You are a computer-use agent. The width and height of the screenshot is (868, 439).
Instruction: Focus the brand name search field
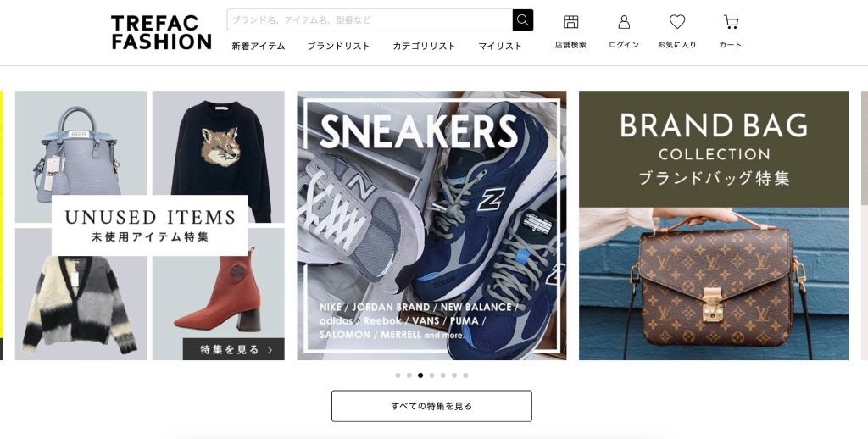point(370,20)
